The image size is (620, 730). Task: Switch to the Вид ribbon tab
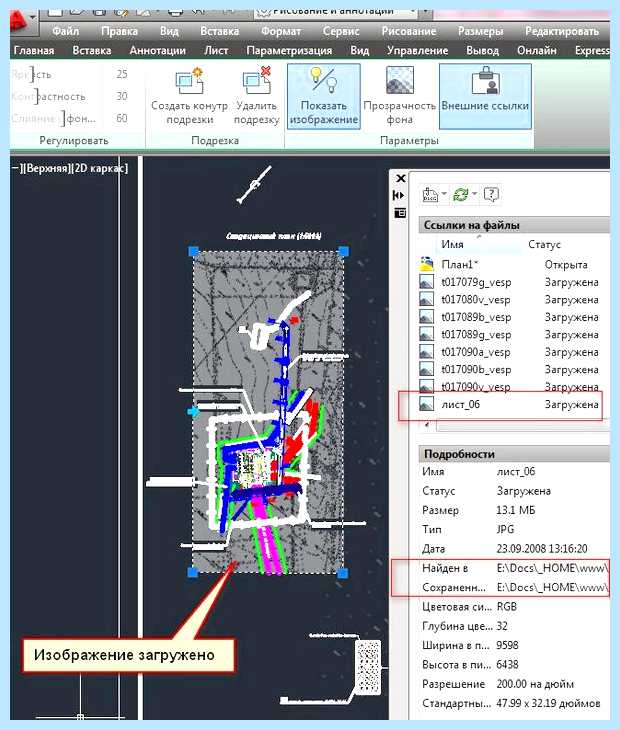359,50
